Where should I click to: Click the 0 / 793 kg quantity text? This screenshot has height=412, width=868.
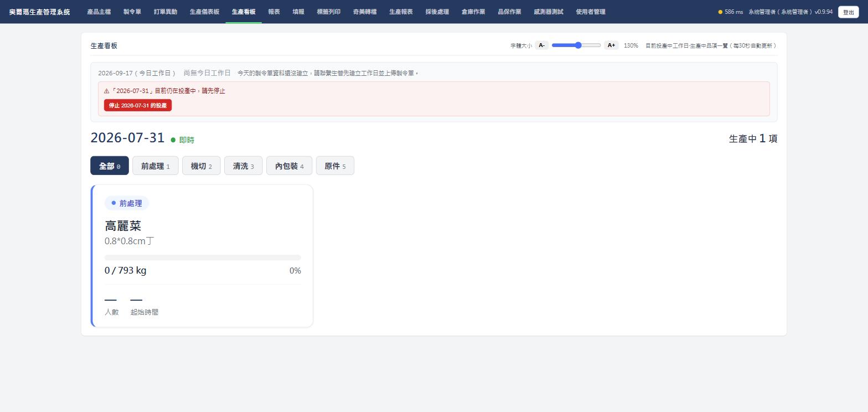(x=126, y=270)
